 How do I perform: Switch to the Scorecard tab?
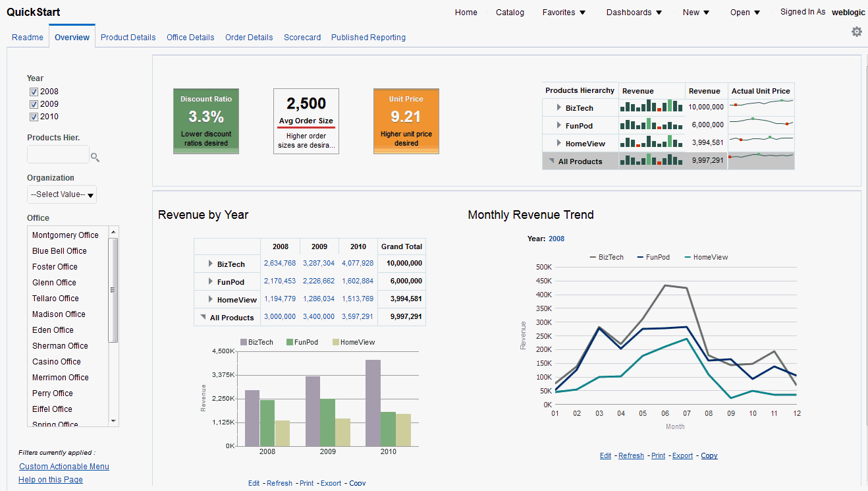(302, 38)
